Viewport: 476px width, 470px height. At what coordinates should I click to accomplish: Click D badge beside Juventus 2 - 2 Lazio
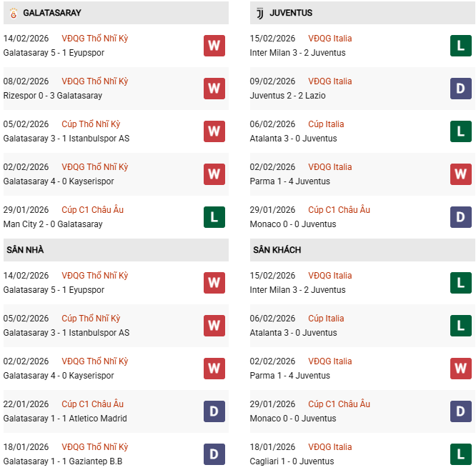point(461,89)
